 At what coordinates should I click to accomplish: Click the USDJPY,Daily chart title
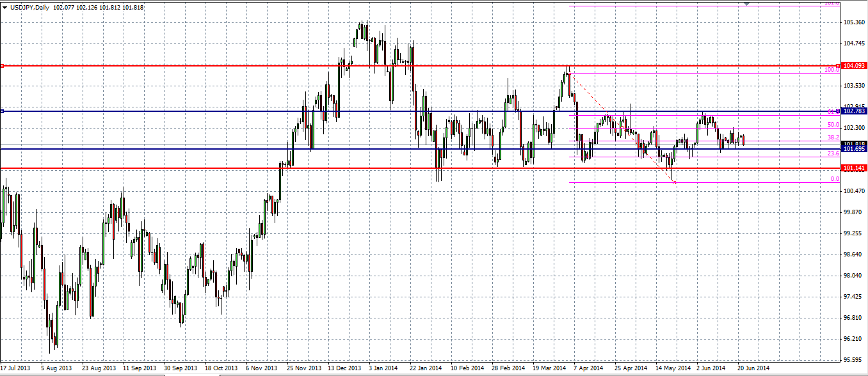coord(29,7)
